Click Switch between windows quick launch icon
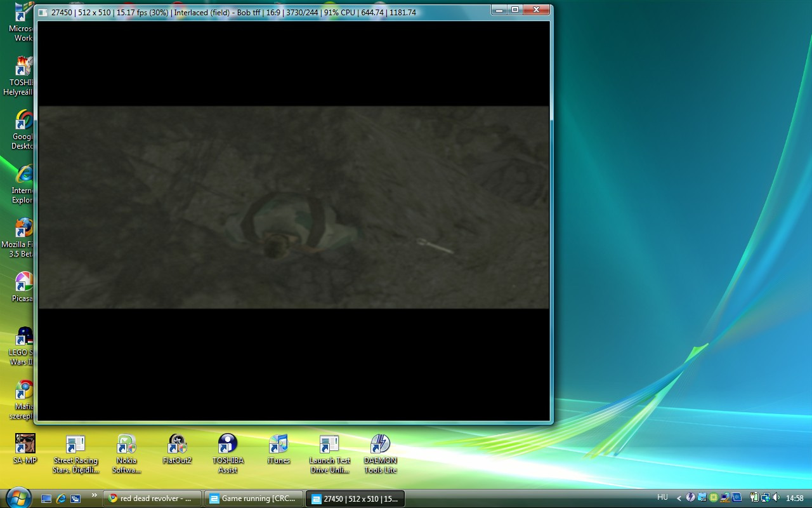Image resolution: width=812 pixels, height=508 pixels. point(75,498)
